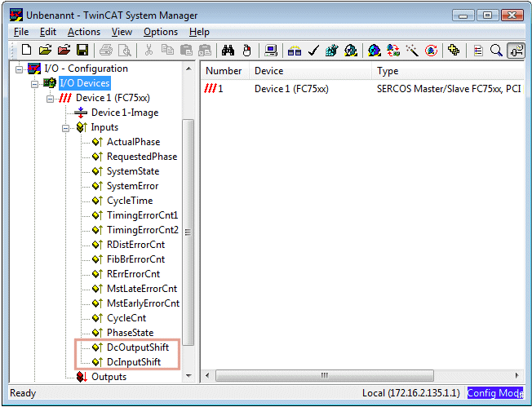Click the Paste clipboard icon
This screenshot has width=532, height=407.
point(186,51)
